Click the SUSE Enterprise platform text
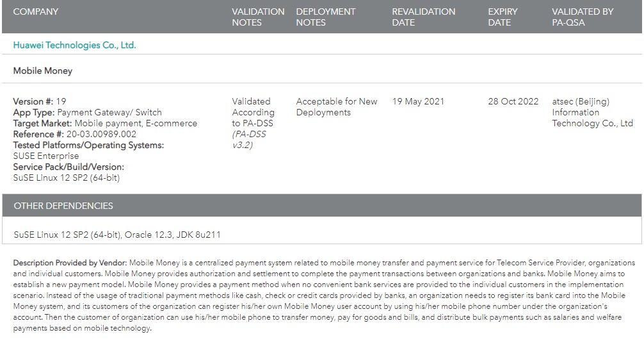Image resolution: width=644 pixels, height=348 pixels. (46, 156)
